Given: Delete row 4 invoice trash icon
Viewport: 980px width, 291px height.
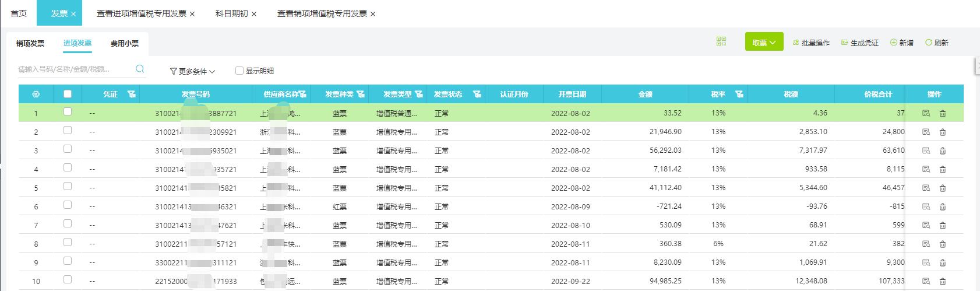Looking at the screenshot, I should click(943, 169).
